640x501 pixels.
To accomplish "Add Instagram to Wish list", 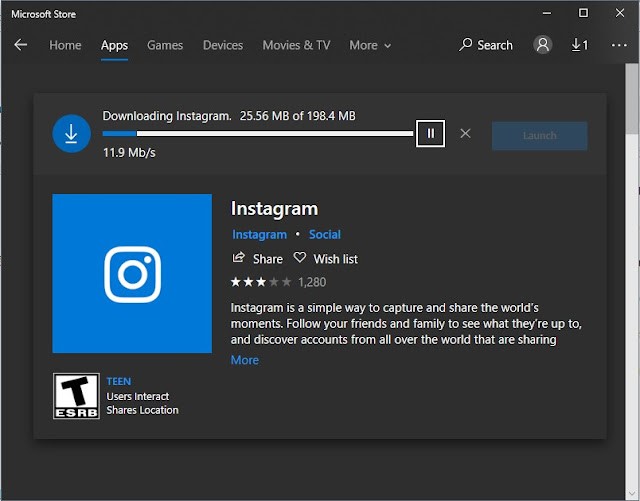I will [326, 259].
